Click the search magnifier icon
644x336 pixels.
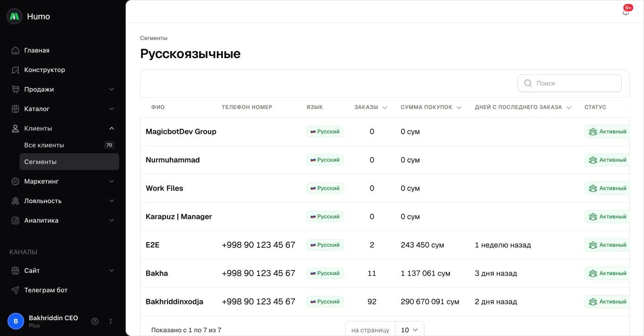coord(528,83)
